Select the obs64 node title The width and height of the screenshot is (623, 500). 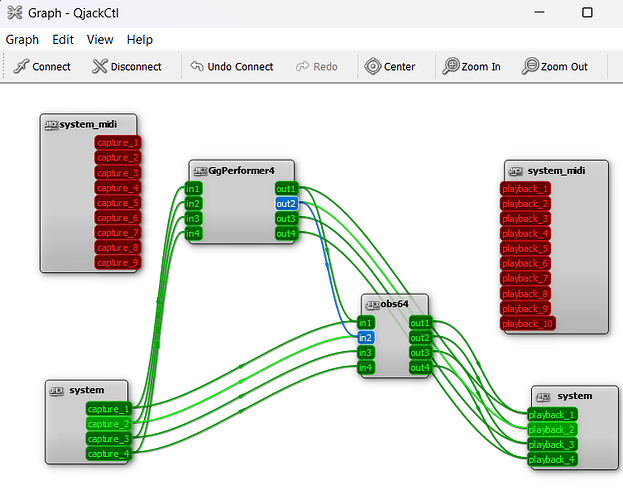point(395,304)
